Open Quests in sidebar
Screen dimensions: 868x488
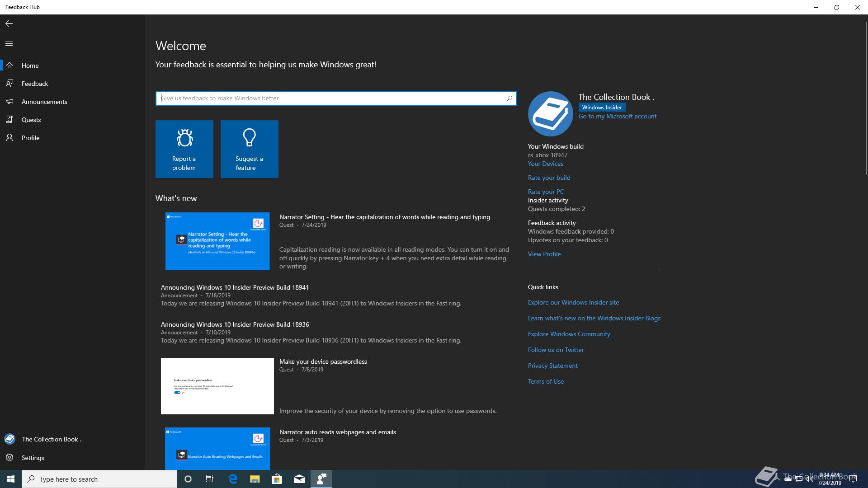click(x=31, y=120)
